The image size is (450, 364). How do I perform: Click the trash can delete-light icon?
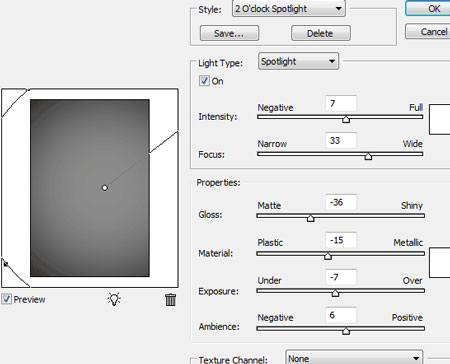click(170, 299)
